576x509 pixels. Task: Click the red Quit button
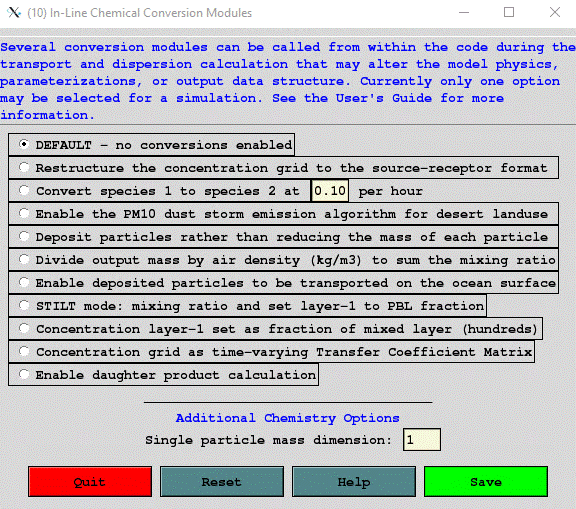pyautogui.click(x=90, y=482)
